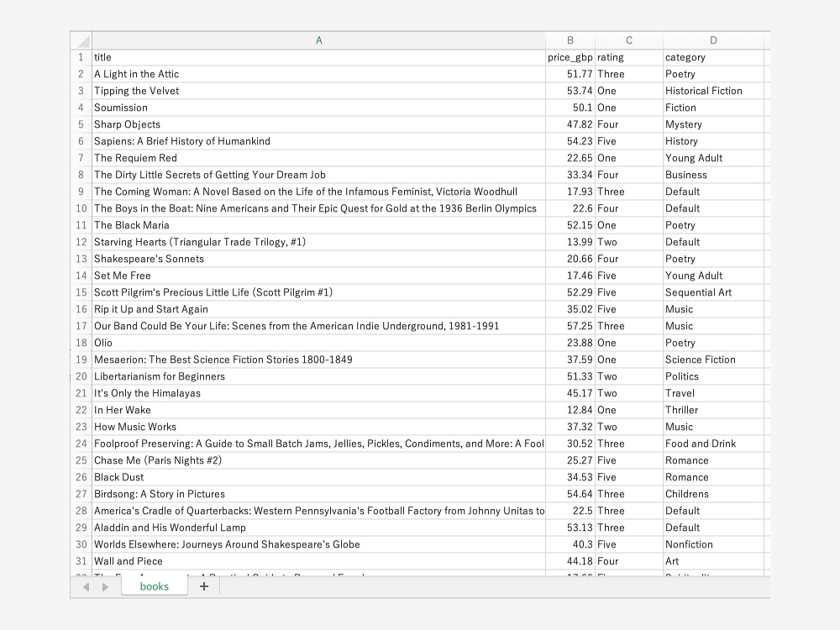Click category cell 'Politics'

713,376
